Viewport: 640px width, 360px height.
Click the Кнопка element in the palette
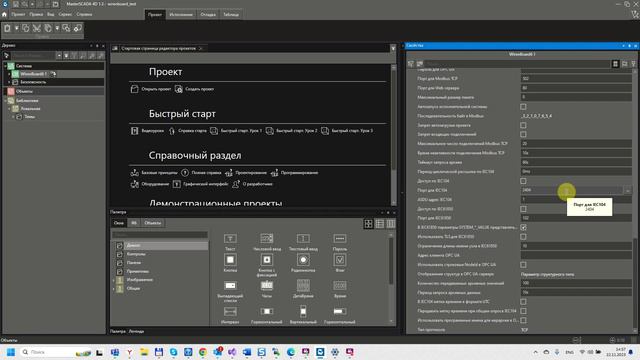230,262
